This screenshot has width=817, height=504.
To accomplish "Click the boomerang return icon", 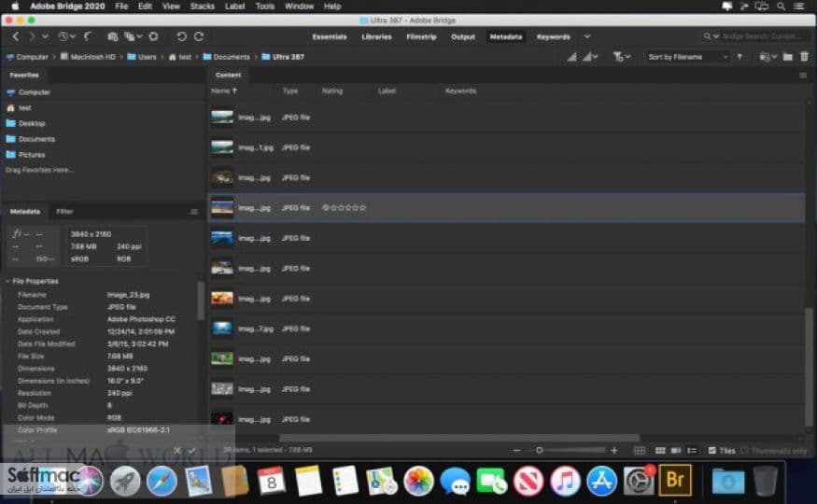I will [x=88, y=36].
